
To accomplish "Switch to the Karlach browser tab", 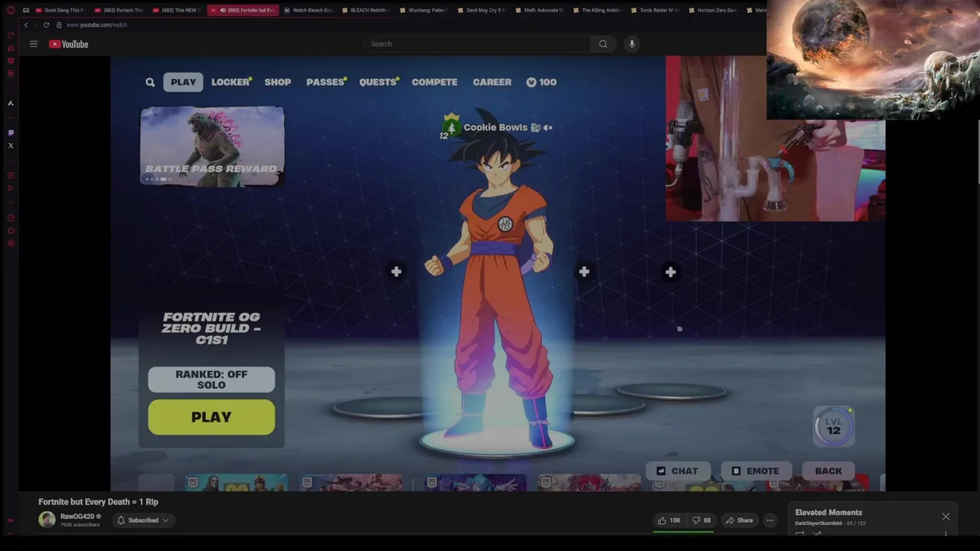I will point(118,10).
